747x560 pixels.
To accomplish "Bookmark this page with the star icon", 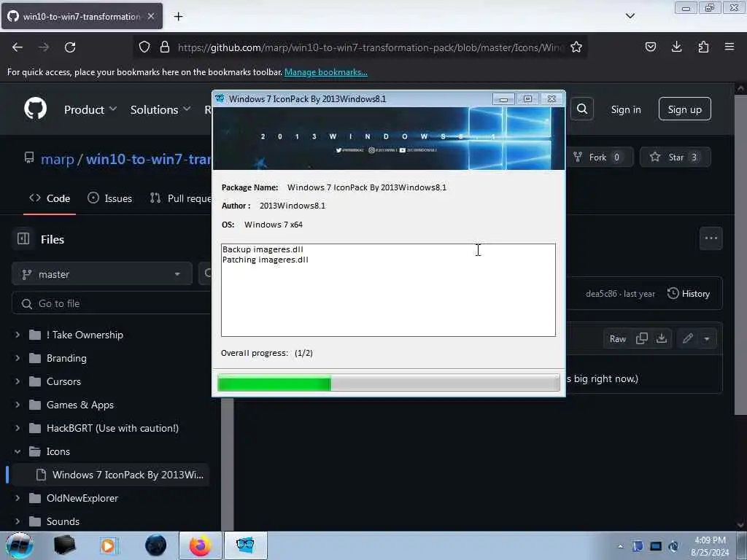I will [576, 47].
